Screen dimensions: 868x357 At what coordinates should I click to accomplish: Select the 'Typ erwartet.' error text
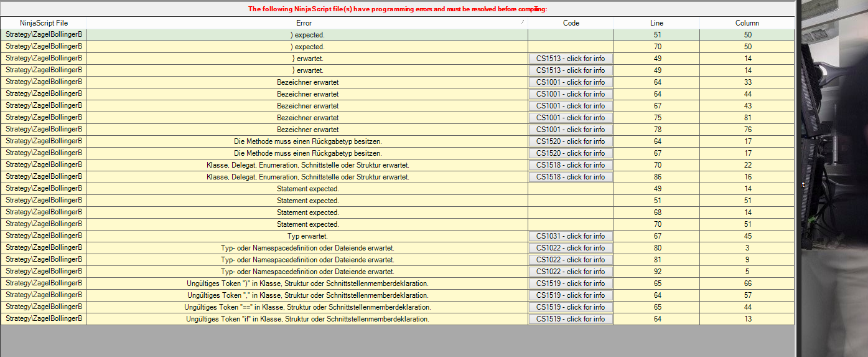pyautogui.click(x=307, y=236)
